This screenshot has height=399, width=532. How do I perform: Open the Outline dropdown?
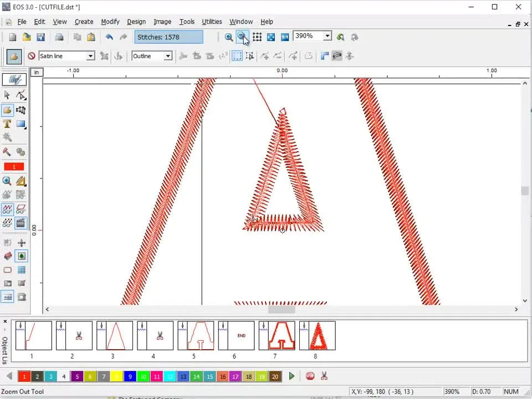[x=167, y=56]
